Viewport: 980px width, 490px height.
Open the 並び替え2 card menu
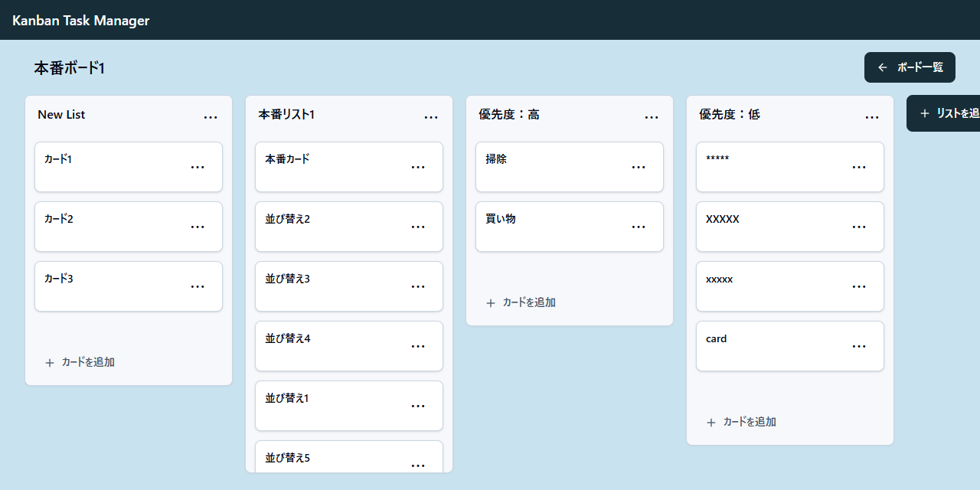(418, 227)
